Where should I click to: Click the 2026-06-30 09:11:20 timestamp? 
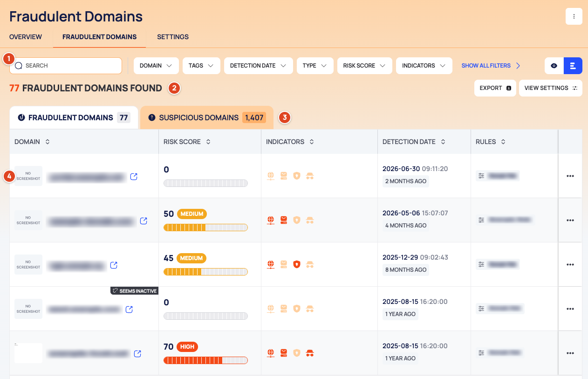click(415, 169)
